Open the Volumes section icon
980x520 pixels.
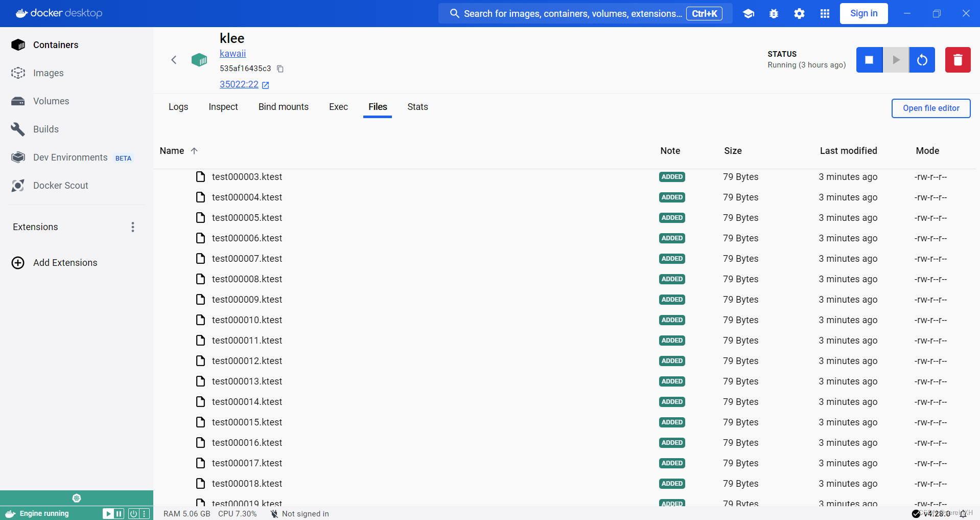pyautogui.click(x=18, y=101)
